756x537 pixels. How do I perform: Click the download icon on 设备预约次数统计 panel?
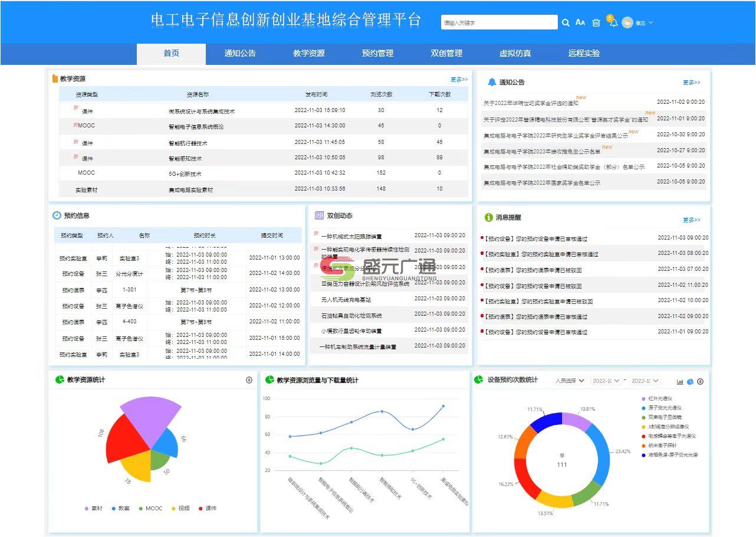tap(701, 382)
